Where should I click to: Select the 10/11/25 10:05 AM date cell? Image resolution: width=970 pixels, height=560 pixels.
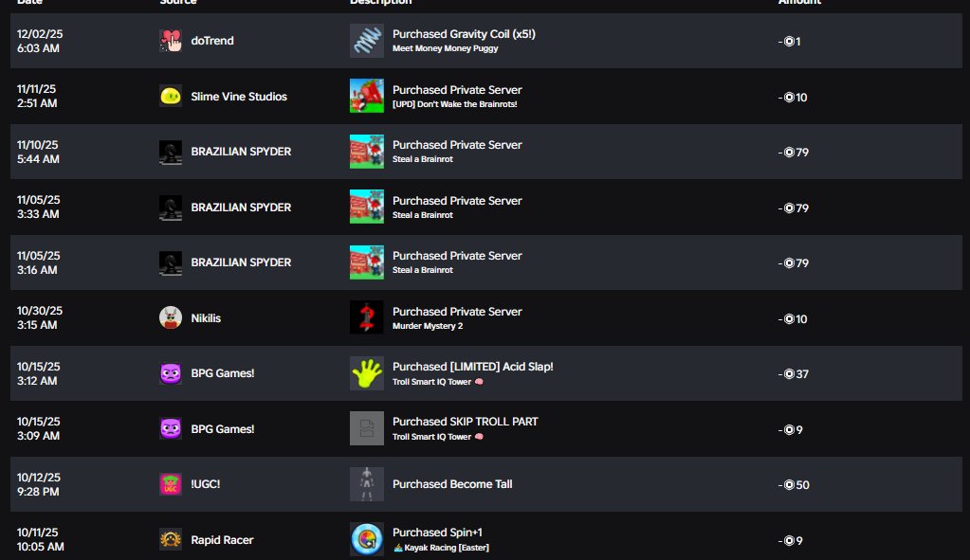[40, 539]
